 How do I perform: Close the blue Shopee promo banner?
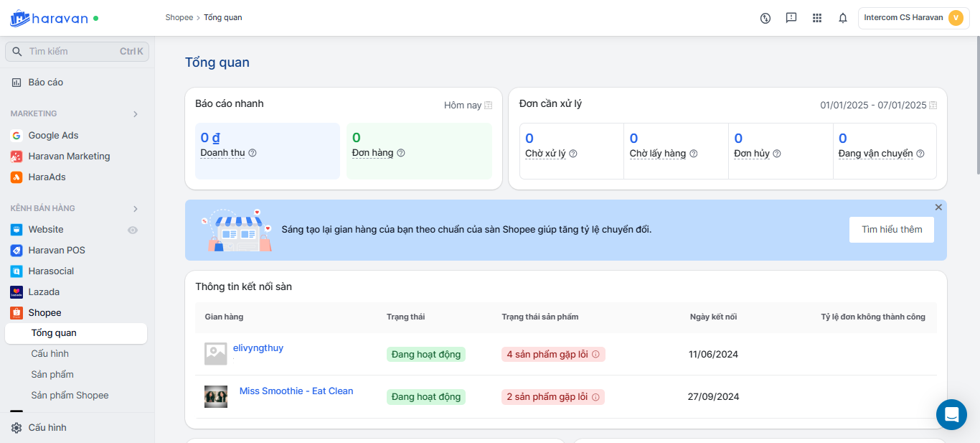pyautogui.click(x=938, y=207)
